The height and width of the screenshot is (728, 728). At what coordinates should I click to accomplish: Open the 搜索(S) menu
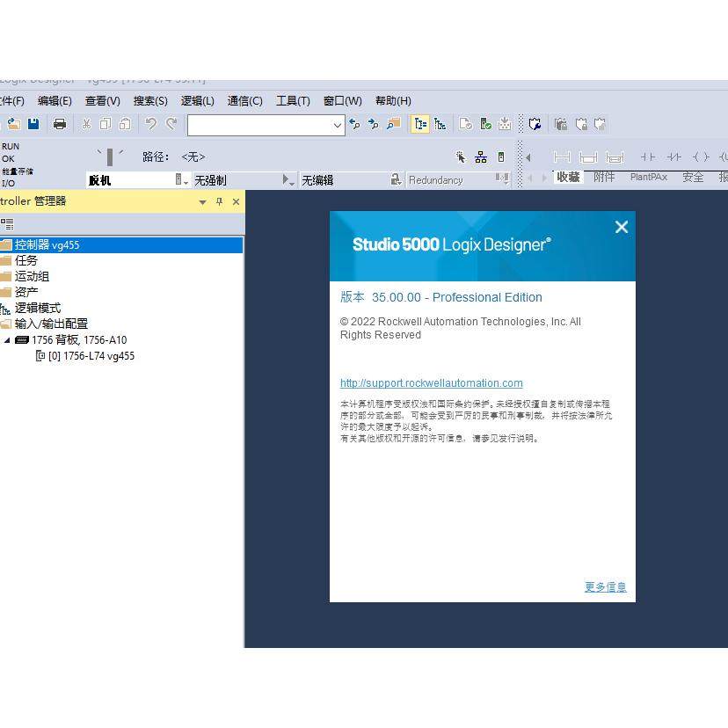pyautogui.click(x=150, y=101)
